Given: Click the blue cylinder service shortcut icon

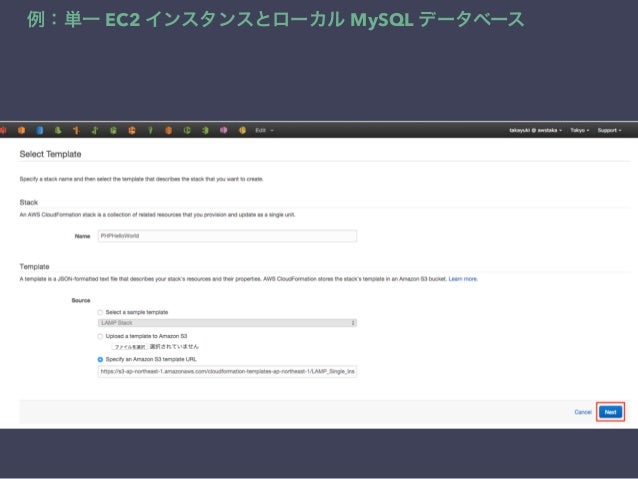Looking at the screenshot, I should click(x=39, y=130).
